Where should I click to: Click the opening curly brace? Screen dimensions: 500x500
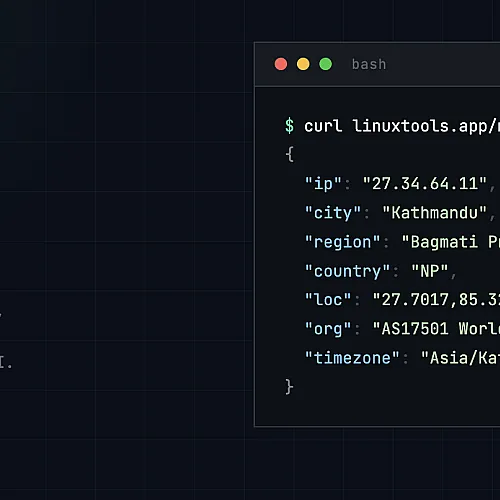click(289, 154)
